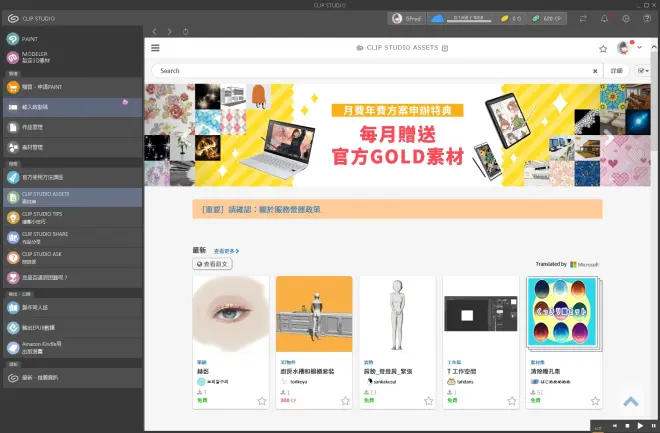This screenshot has height=433, width=660.
Task: Launch PAINT from the sidebar
Action: click(x=72, y=39)
